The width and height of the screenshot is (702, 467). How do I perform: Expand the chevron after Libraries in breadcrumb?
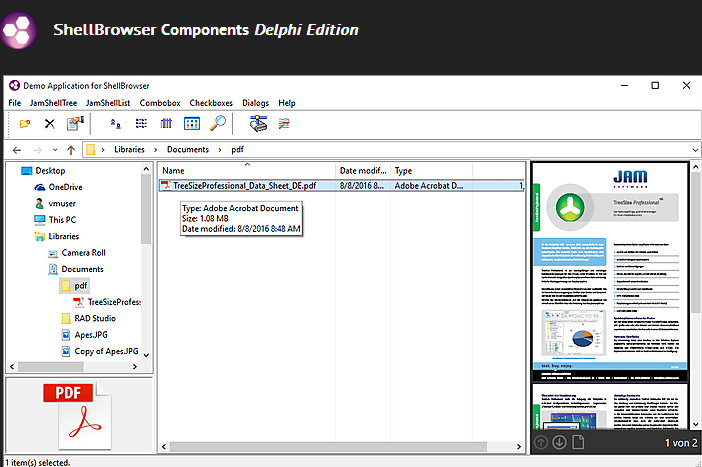pyautogui.click(x=156, y=150)
